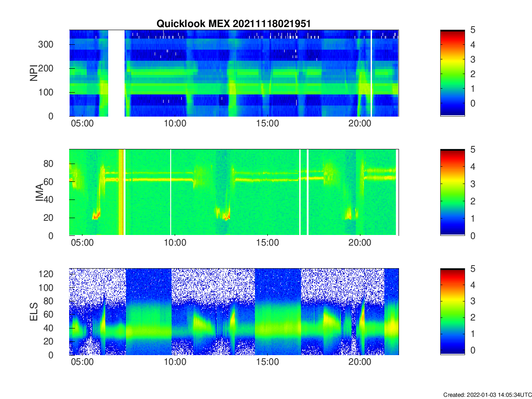Click the 20:00 tick under the NPI panel

(360, 124)
